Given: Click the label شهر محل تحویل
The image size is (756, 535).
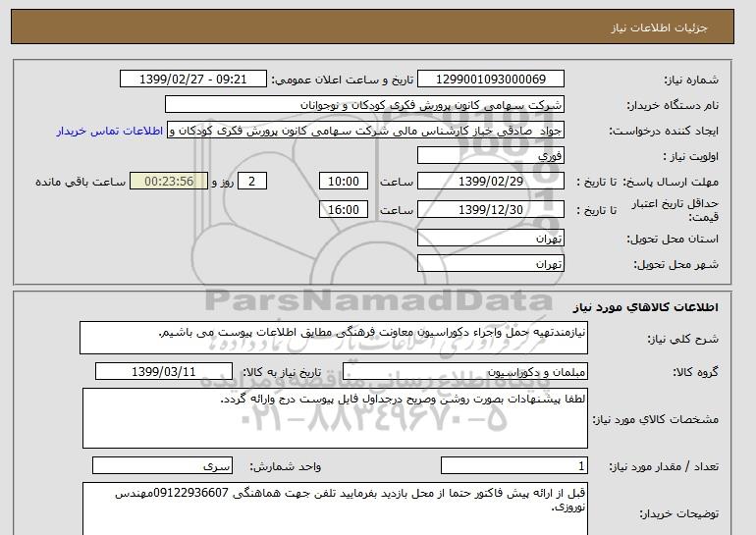Looking at the screenshot, I should [675, 264].
